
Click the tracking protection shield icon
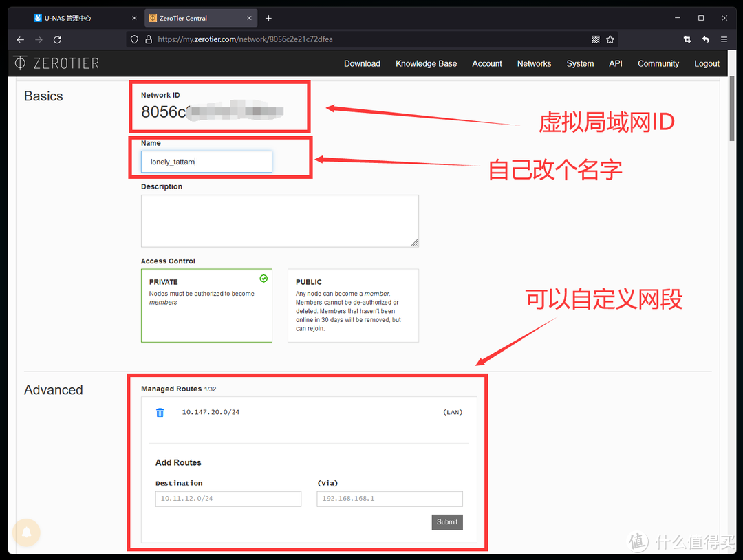135,39
